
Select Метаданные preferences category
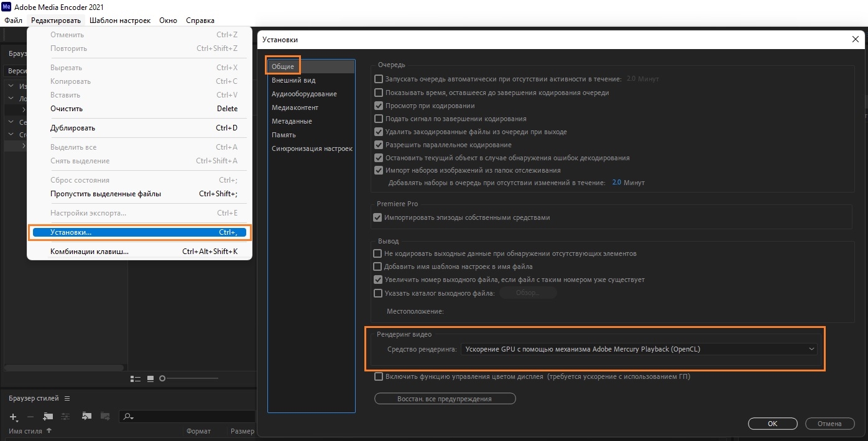292,121
